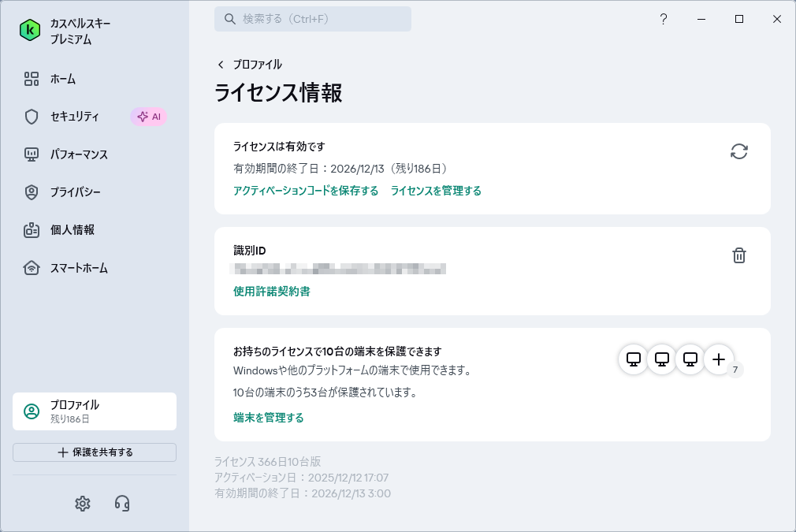
Task: Click the monitor icon for パフォーマンス
Action: pyautogui.click(x=32, y=154)
